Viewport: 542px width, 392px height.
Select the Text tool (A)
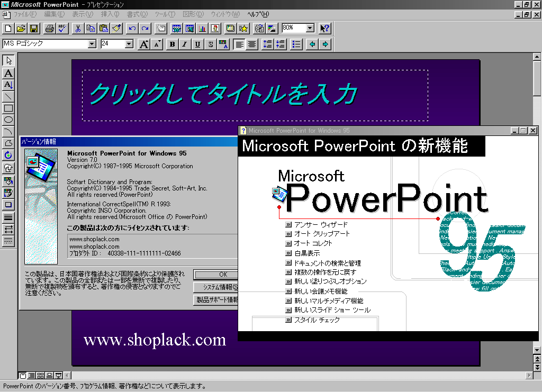pyautogui.click(x=8, y=73)
